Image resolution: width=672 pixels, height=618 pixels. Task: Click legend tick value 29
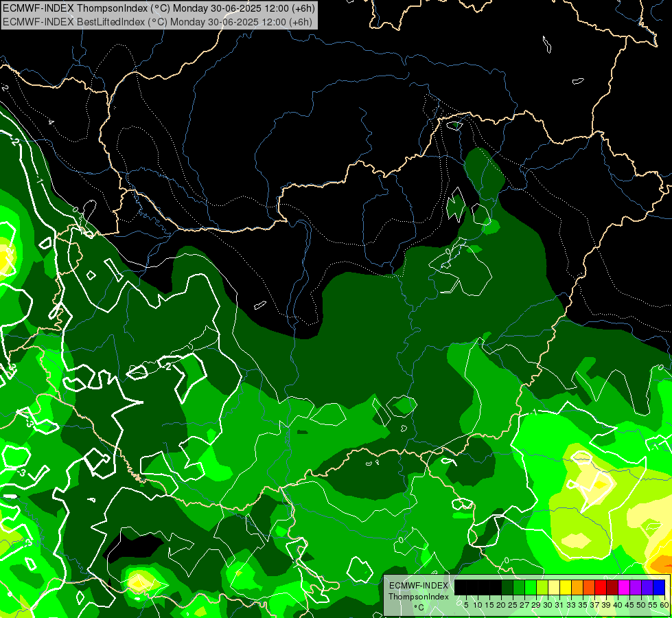536,605
